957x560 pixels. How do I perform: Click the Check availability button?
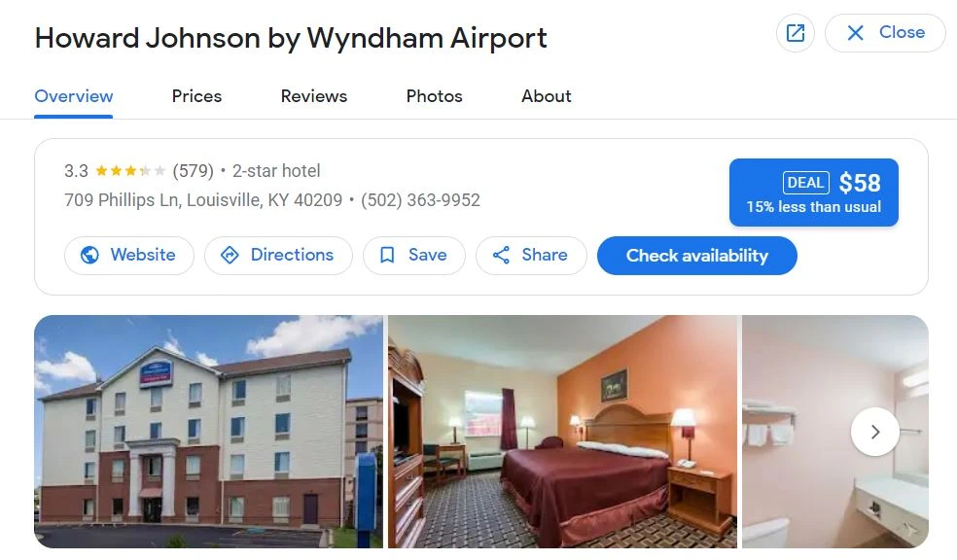point(697,256)
